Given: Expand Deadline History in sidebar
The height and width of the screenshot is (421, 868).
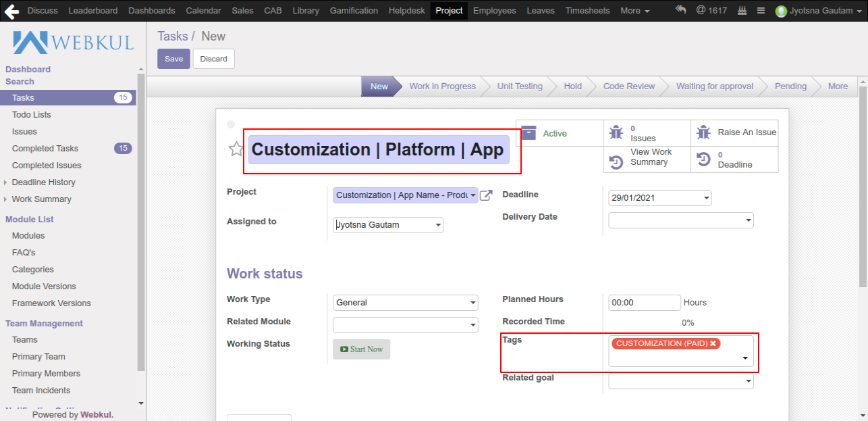Looking at the screenshot, I should point(6,182).
